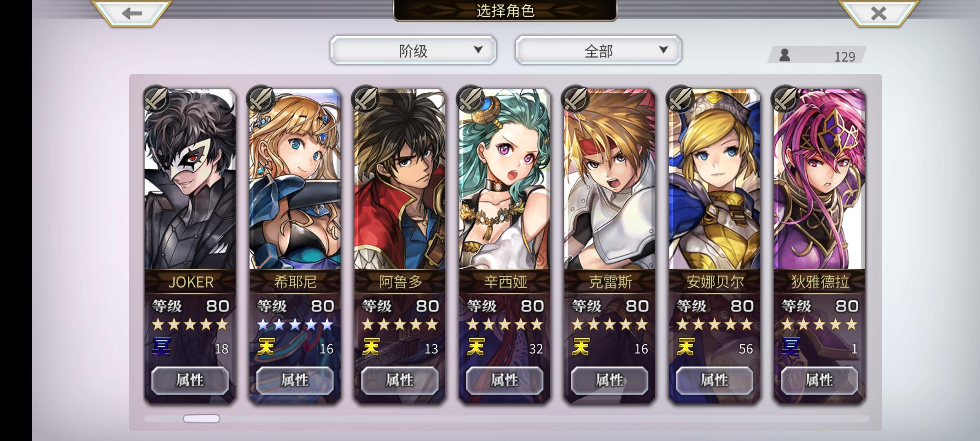Select the 克雷斯 character portrait
Image resolution: width=980 pixels, height=441 pixels.
tap(610, 180)
